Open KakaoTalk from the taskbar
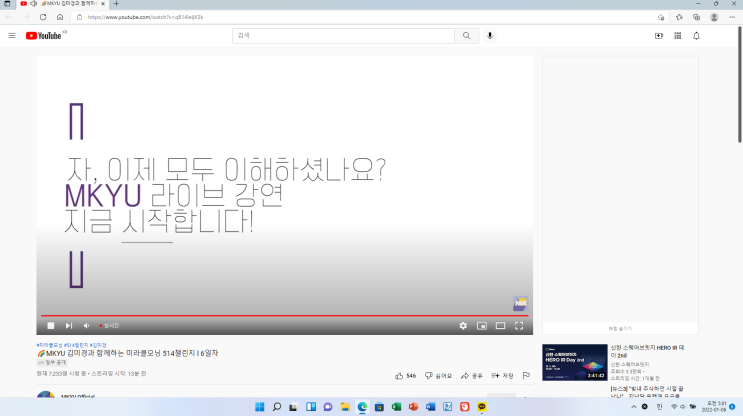This screenshot has width=743, height=416. click(x=481, y=407)
